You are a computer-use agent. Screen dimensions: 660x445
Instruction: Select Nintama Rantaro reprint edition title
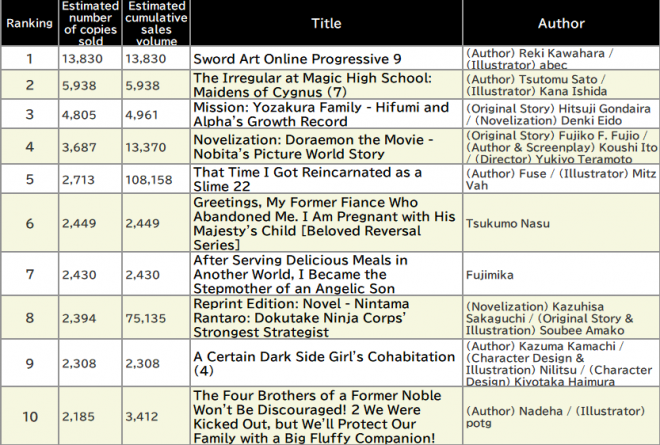(x=301, y=318)
